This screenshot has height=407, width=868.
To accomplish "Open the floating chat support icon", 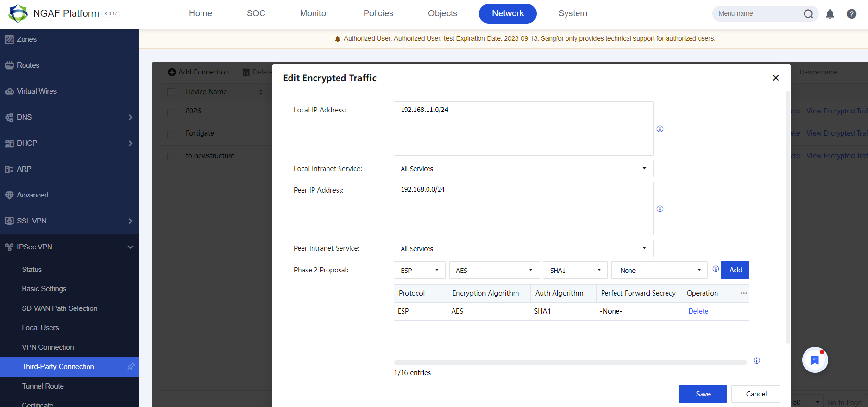I will [815, 360].
